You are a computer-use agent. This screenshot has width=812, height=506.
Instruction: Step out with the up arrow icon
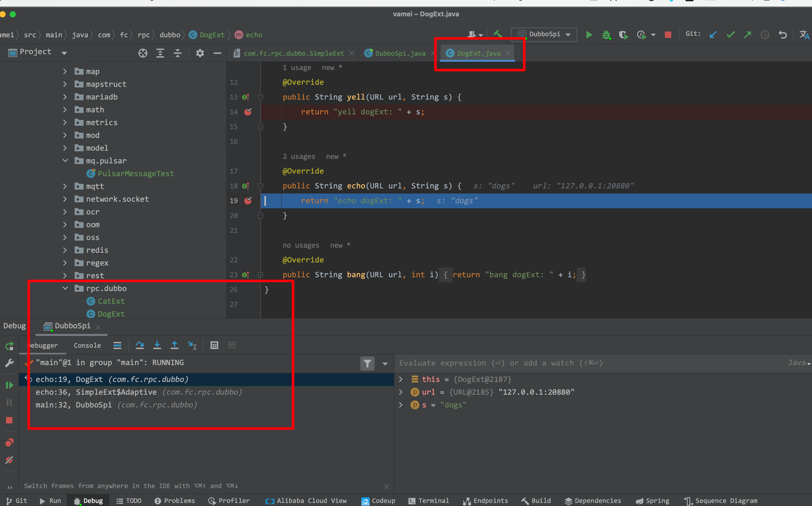(175, 345)
